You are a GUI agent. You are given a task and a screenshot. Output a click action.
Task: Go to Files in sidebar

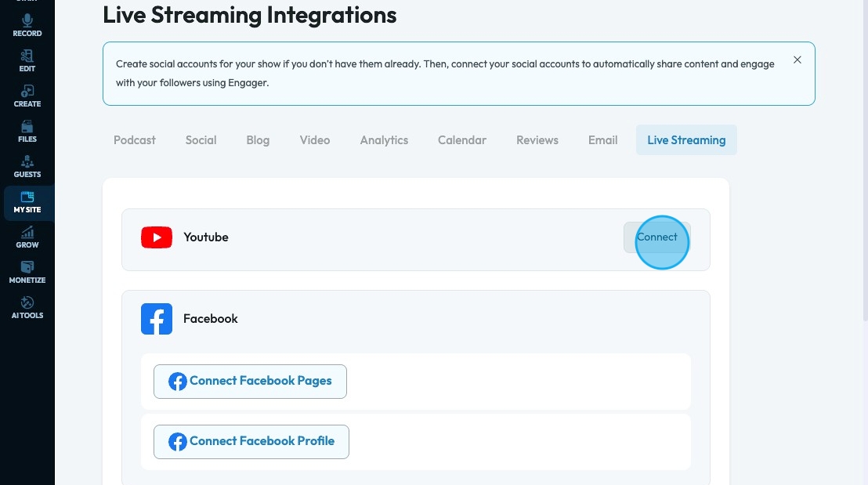(x=27, y=132)
